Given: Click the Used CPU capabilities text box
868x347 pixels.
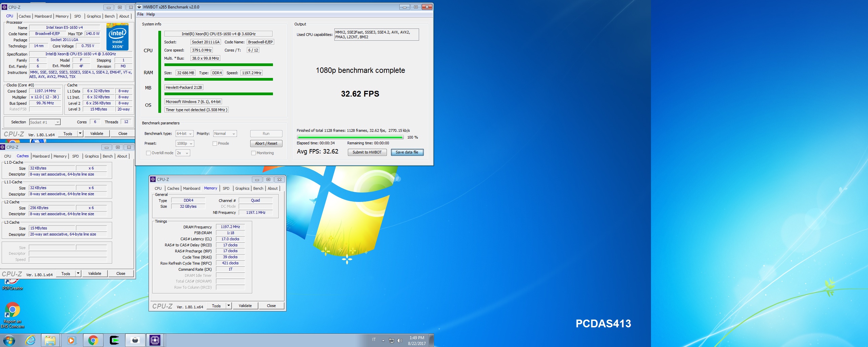Looking at the screenshot, I should coord(376,35).
